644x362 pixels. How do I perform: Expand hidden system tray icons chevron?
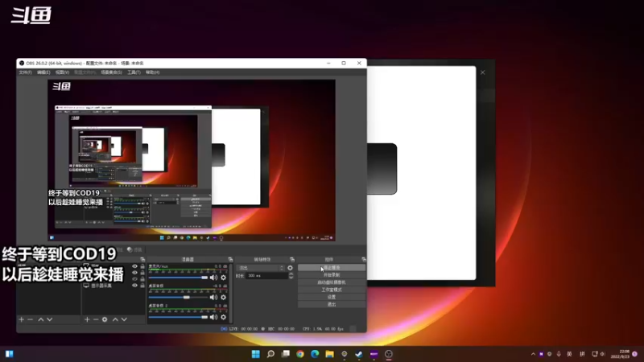tap(533, 354)
